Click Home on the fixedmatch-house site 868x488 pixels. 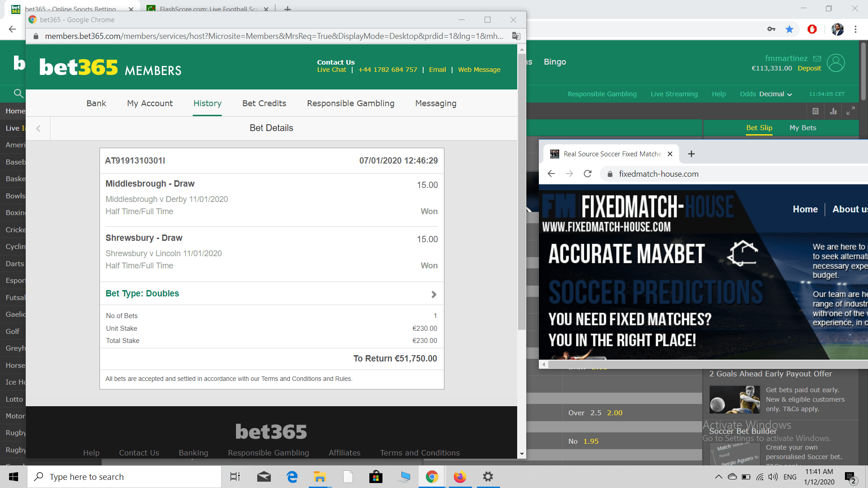805,209
